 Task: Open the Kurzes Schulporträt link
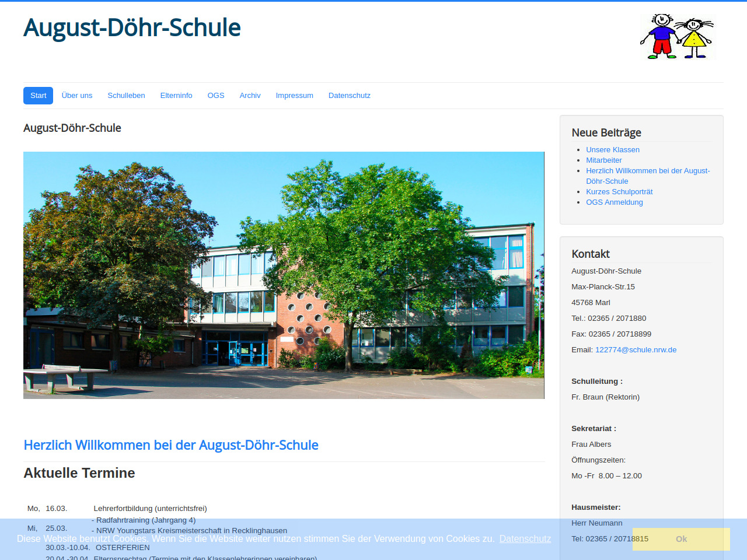click(619, 192)
